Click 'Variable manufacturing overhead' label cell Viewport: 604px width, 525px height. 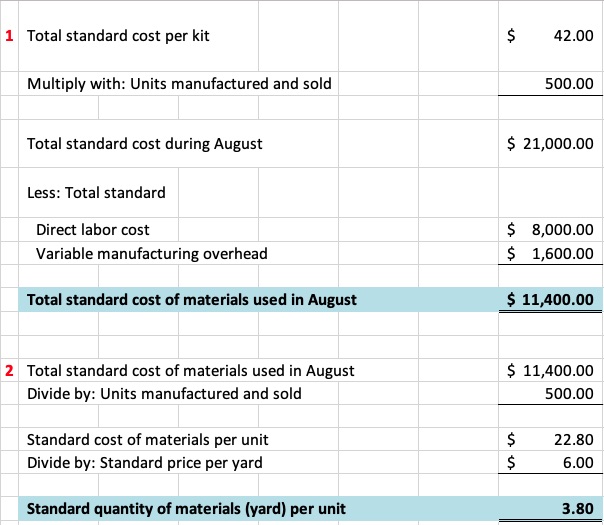(152, 253)
